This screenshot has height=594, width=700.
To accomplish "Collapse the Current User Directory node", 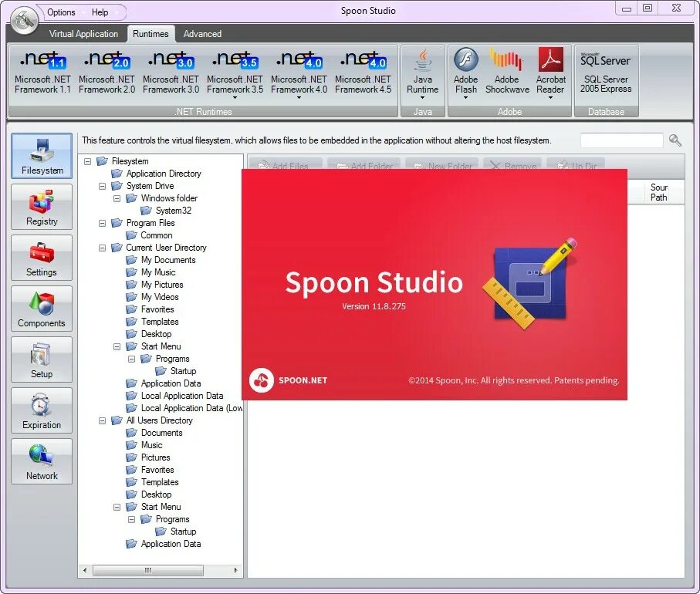I will [x=102, y=248].
